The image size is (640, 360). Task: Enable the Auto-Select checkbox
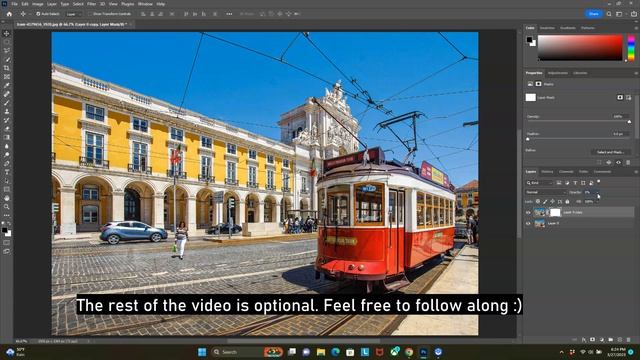(x=38, y=14)
